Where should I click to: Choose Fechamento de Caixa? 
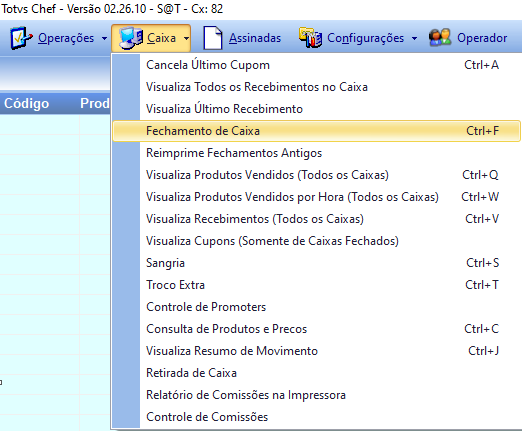click(x=316, y=131)
